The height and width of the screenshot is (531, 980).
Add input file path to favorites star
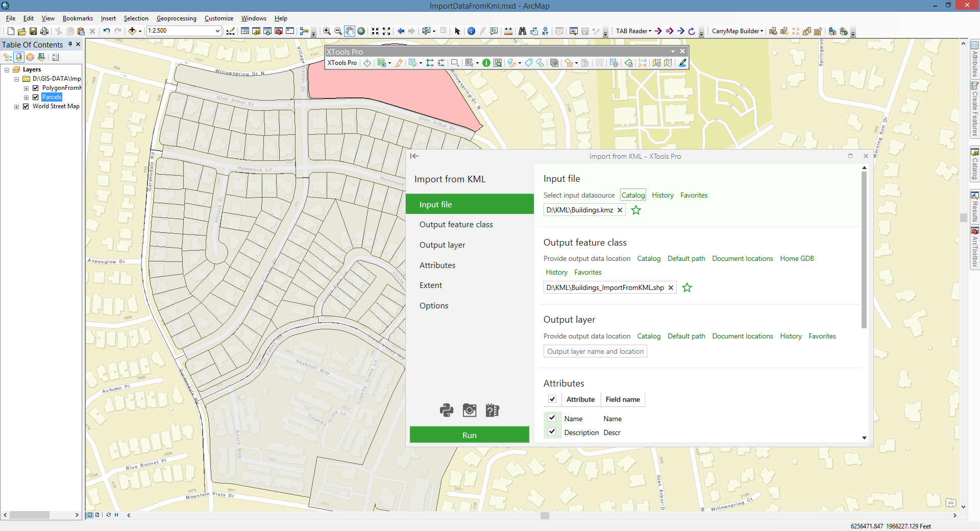click(636, 210)
